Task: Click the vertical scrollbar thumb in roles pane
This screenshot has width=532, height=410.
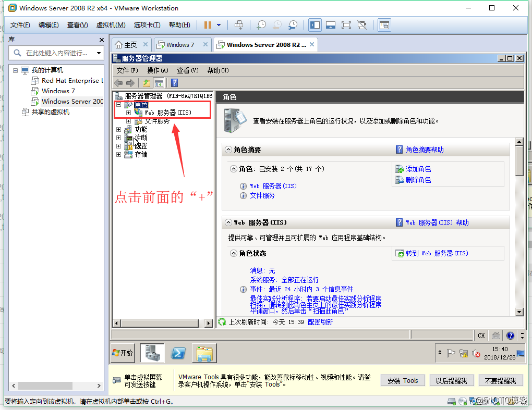Action: click(x=519, y=161)
